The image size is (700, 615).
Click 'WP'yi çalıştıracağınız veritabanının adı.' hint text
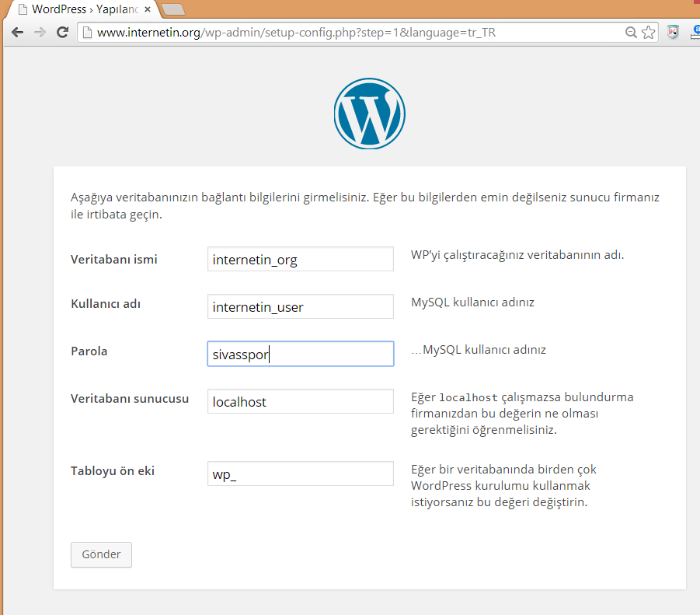[x=517, y=255]
